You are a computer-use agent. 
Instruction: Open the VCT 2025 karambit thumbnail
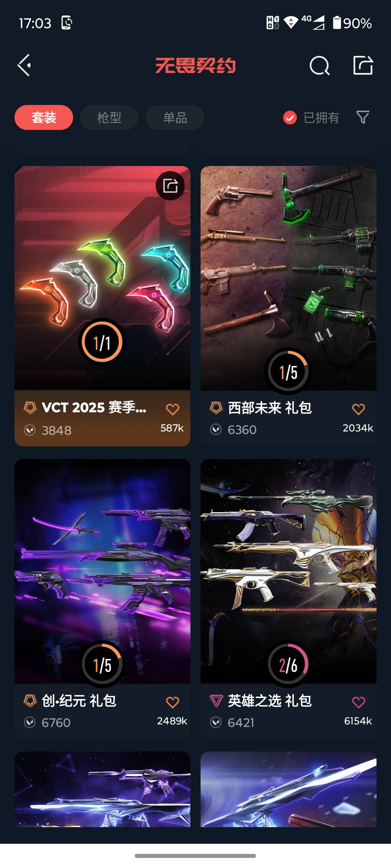[x=102, y=278]
